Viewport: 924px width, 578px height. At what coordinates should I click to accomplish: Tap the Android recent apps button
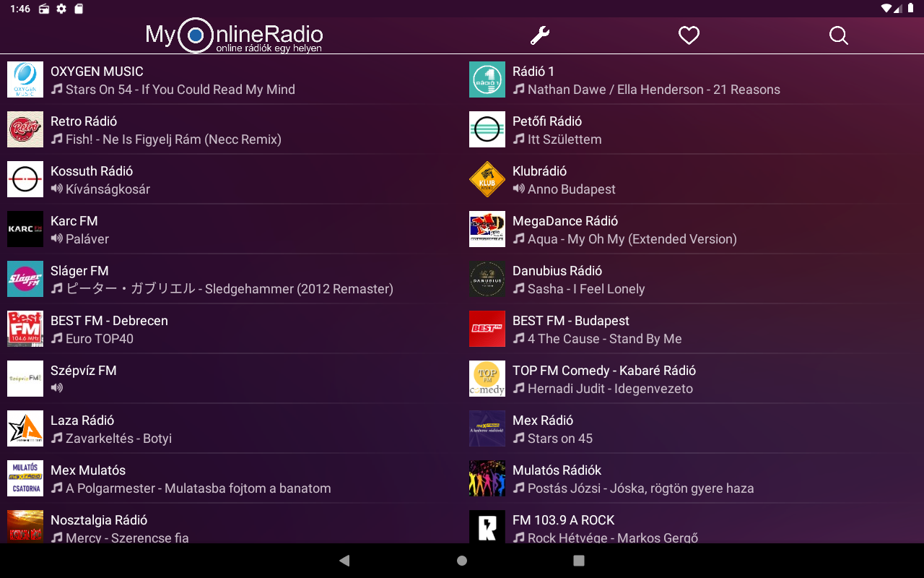pos(579,561)
